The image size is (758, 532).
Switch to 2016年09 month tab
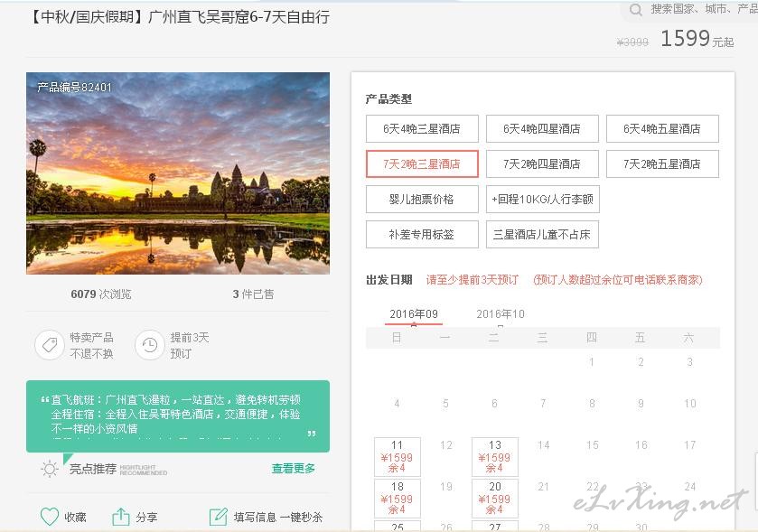414,314
